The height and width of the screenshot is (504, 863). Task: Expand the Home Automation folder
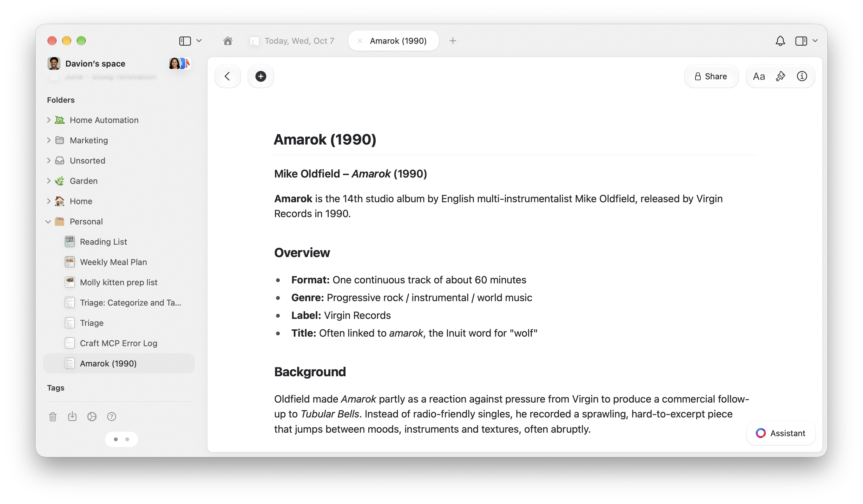[x=49, y=120]
